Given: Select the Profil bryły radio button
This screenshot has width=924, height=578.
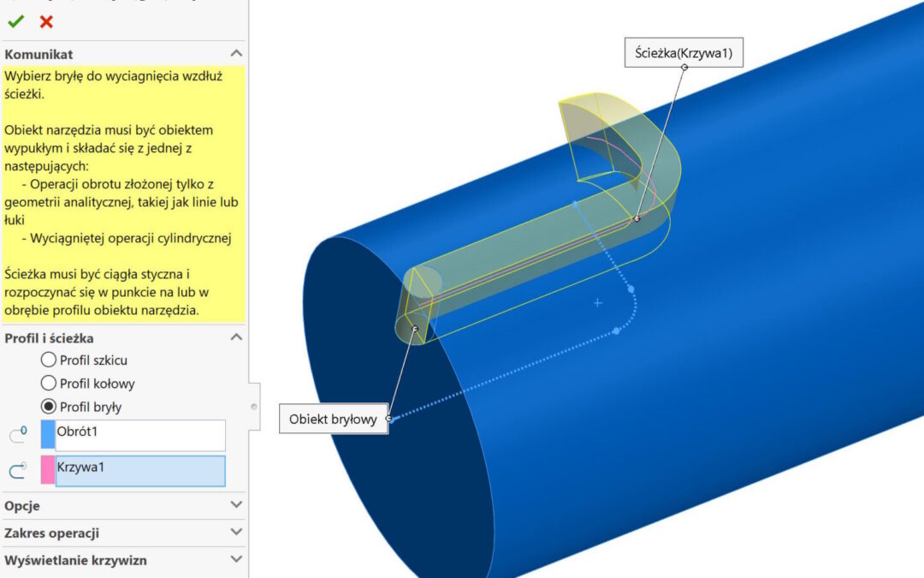Looking at the screenshot, I should pyautogui.click(x=49, y=407).
